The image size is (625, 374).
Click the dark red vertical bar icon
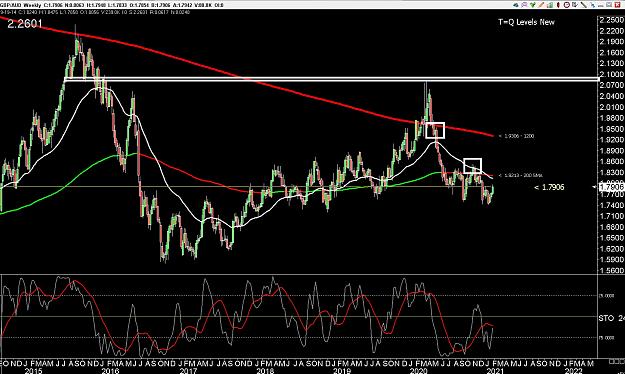tap(558, 5)
